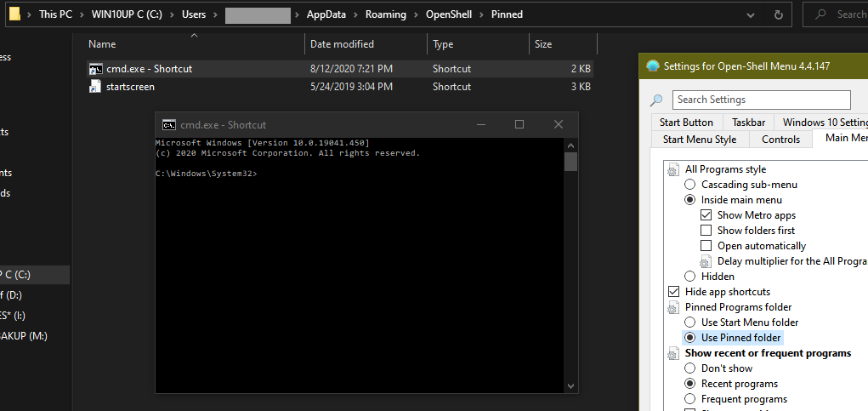This screenshot has width=868, height=411.
Task: Expand chevron after OpenShell breadcrumb
Action: click(481, 14)
